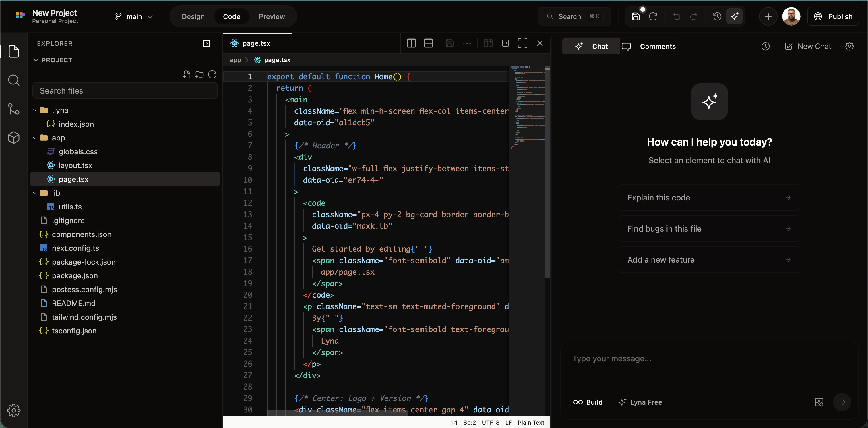This screenshot has width=868, height=428.
Task: Collapse the lib folder
Action: (x=34, y=192)
